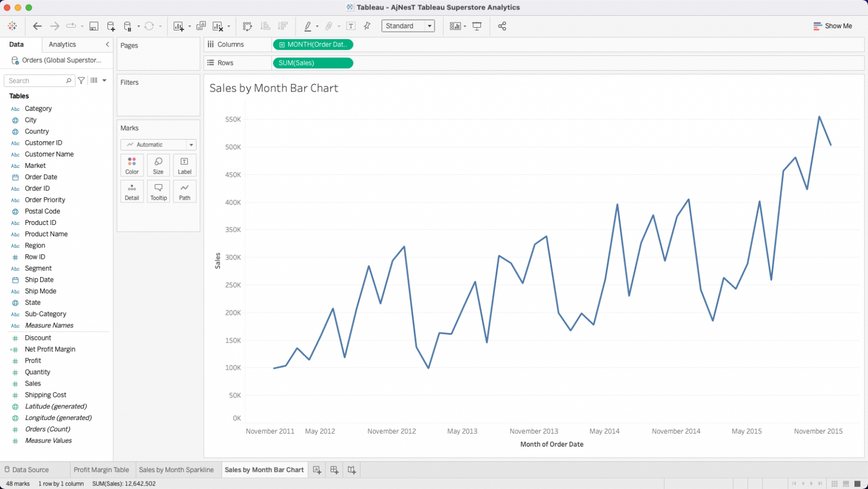The image size is (868, 489).
Task: Click the Presentation Mode icon
Action: (477, 26)
